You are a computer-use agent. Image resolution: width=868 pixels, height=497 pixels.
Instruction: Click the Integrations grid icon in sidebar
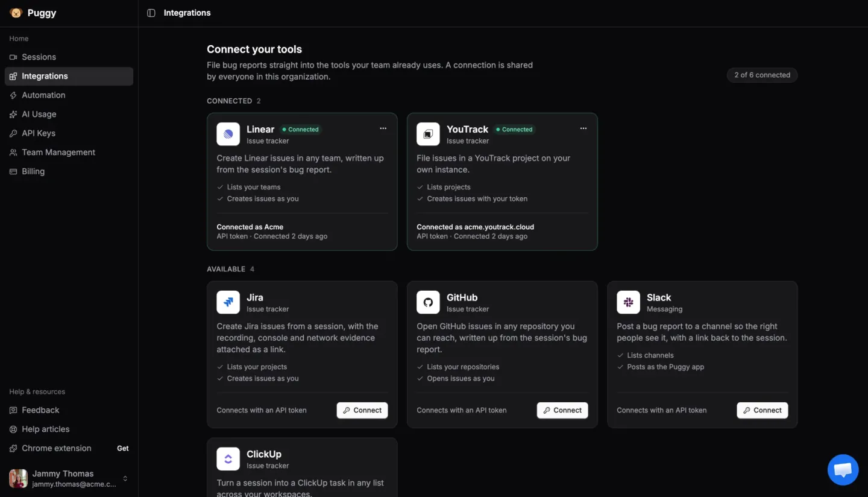13,76
